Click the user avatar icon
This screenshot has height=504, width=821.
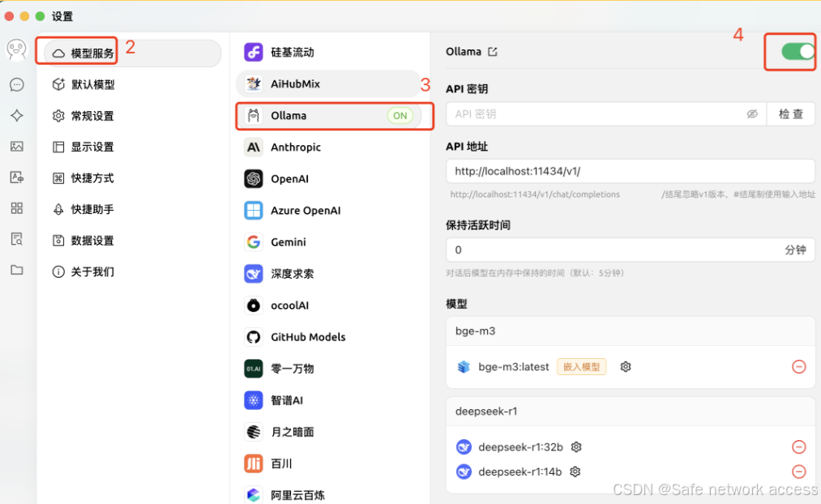16,49
